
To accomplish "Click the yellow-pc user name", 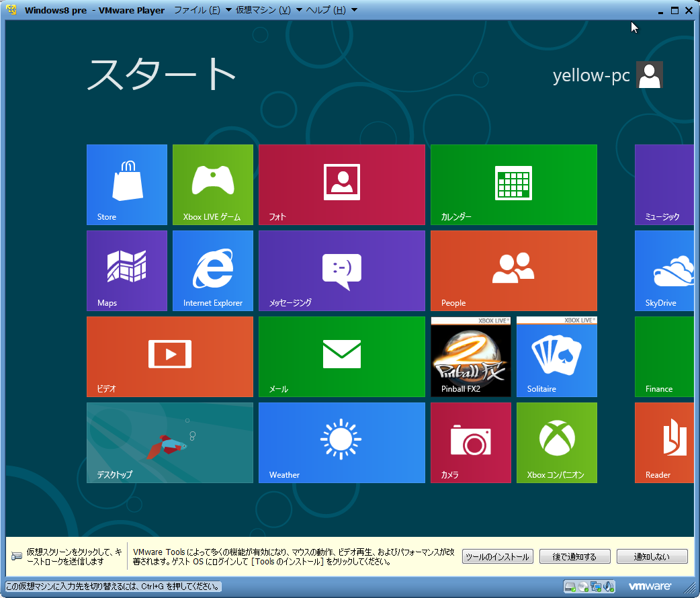I will coord(591,75).
